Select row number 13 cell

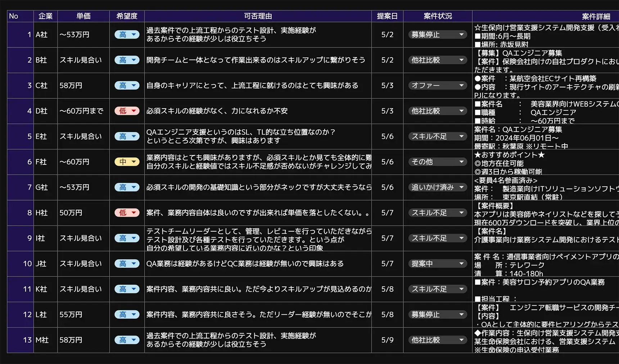click(x=21, y=340)
